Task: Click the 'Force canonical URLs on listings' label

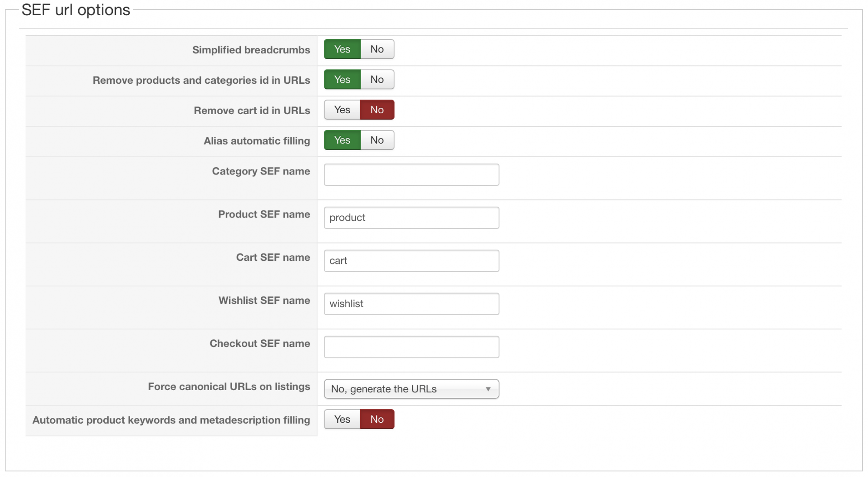Action: (229, 387)
